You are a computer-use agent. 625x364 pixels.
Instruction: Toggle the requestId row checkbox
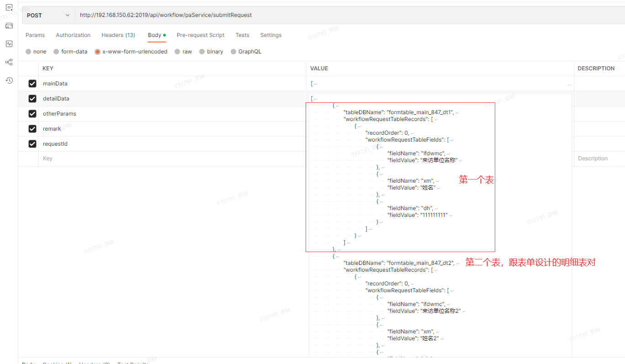[32, 144]
